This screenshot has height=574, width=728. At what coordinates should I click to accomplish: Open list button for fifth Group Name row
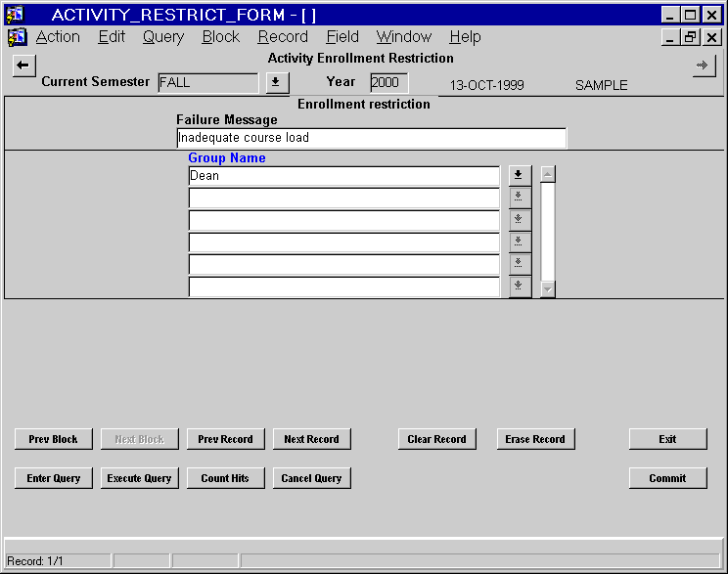pyautogui.click(x=520, y=264)
